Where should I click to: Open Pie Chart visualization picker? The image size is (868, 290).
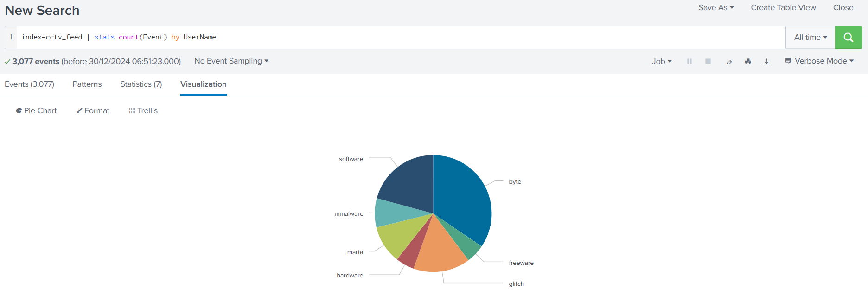(x=36, y=110)
